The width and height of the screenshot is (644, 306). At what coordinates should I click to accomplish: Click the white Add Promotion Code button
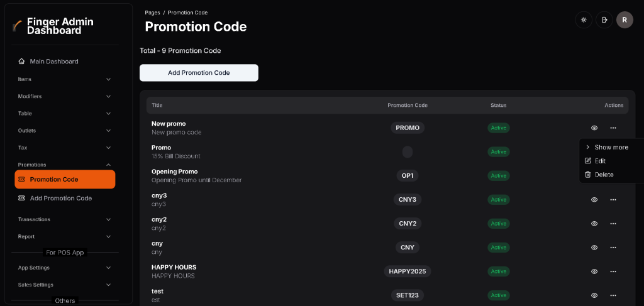[x=199, y=73]
